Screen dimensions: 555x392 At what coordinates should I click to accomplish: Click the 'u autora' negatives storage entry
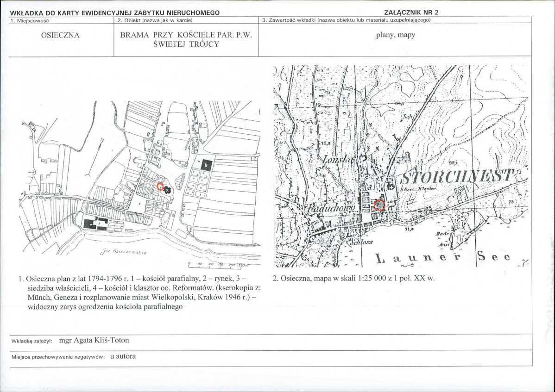pos(123,356)
